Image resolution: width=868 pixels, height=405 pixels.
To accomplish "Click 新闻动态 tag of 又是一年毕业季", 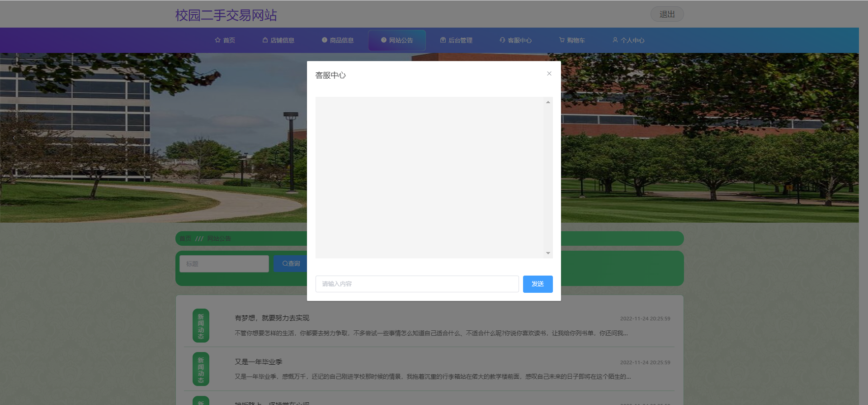I will click(201, 369).
